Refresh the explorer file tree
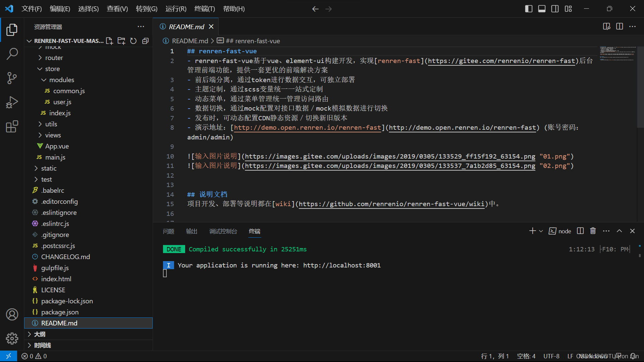The width and height of the screenshot is (644, 362). click(133, 41)
